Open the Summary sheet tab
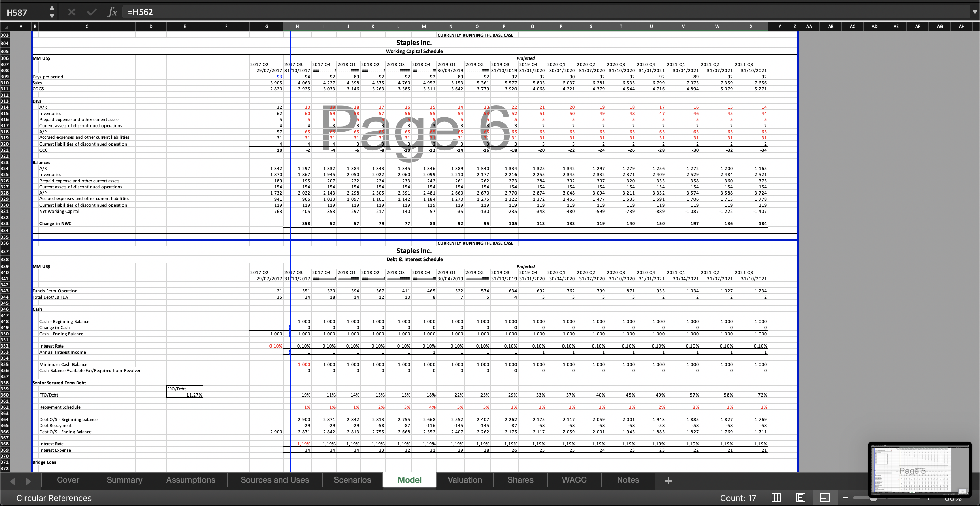This screenshot has width=980, height=506. pyautogui.click(x=125, y=480)
